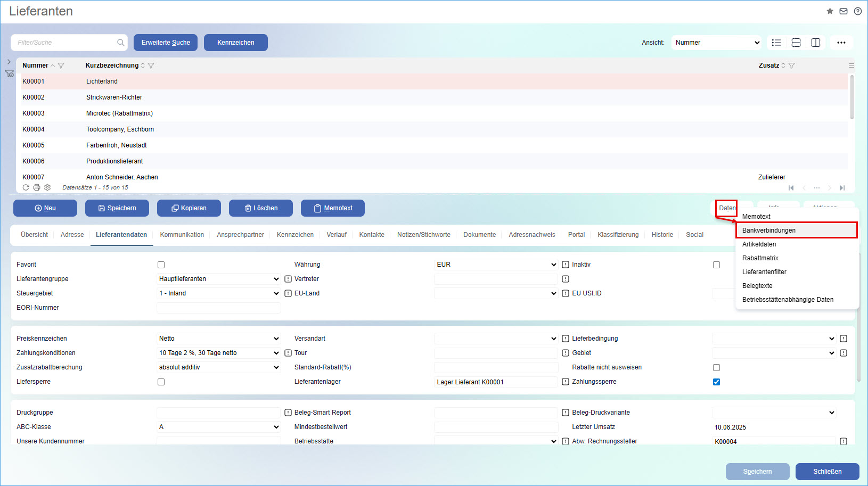Switch to the Ansprechpartner tab
The width and height of the screenshot is (868, 486).
tap(240, 235)
